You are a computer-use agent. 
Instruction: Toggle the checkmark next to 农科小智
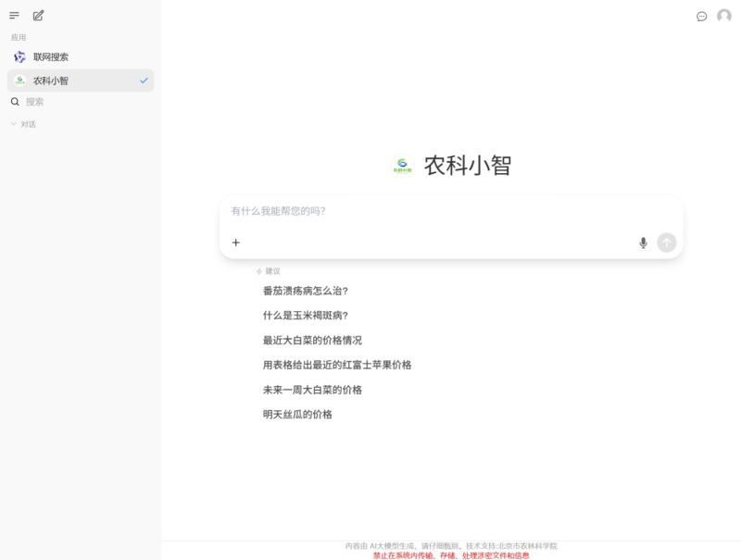tap(143, 81)
